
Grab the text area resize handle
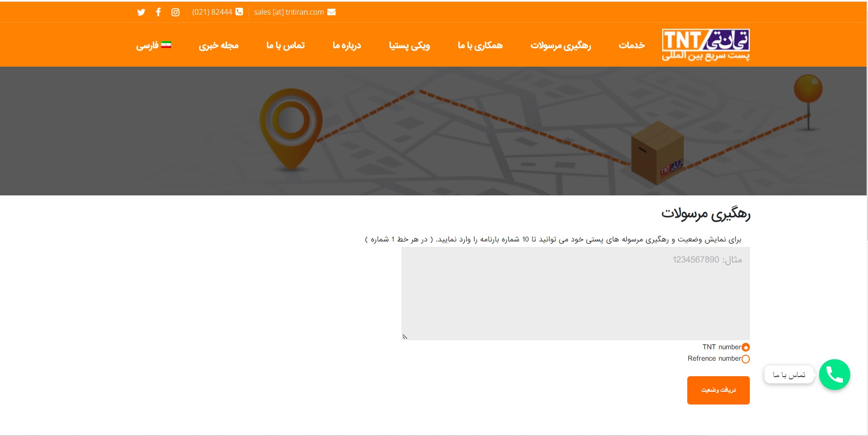coord(404,337)
